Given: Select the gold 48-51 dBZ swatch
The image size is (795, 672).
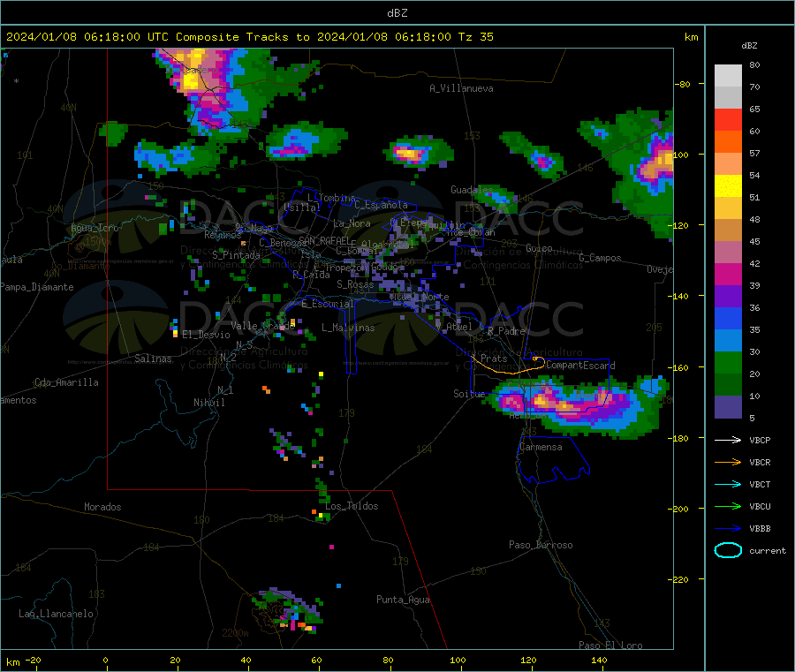Looking at the screenshot, I should (x=728, y=208).
